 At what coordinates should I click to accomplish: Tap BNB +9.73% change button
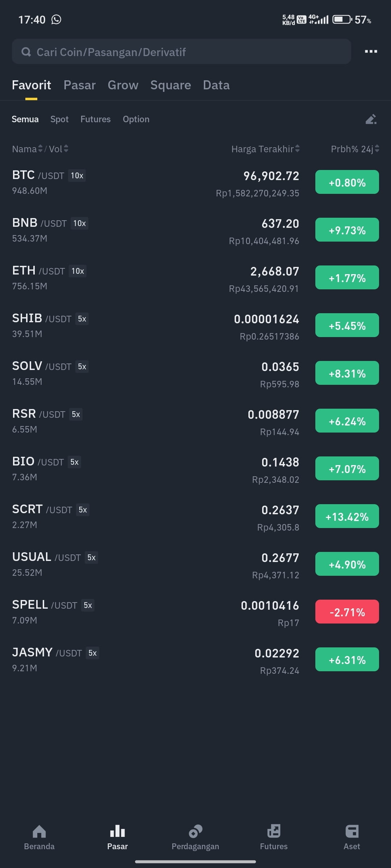[x=347, y=230]
